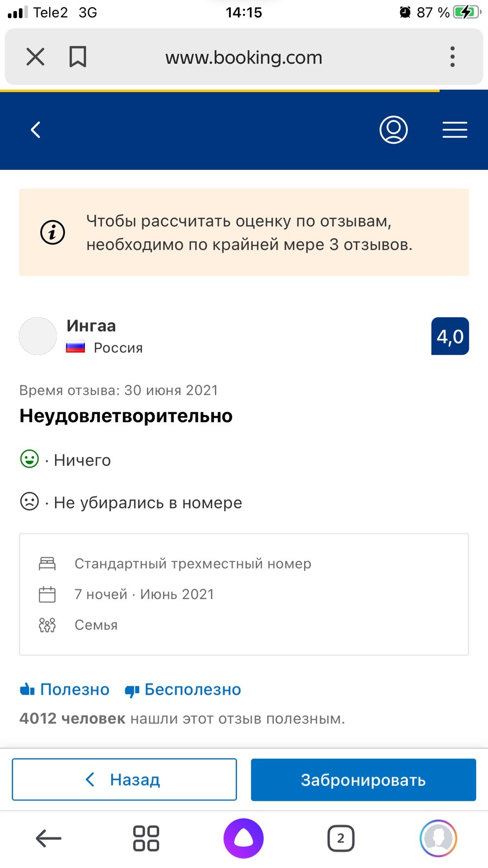Go back using the blue header chevron
The width and height of the screenshot is (488, 868).
point(36,130)
